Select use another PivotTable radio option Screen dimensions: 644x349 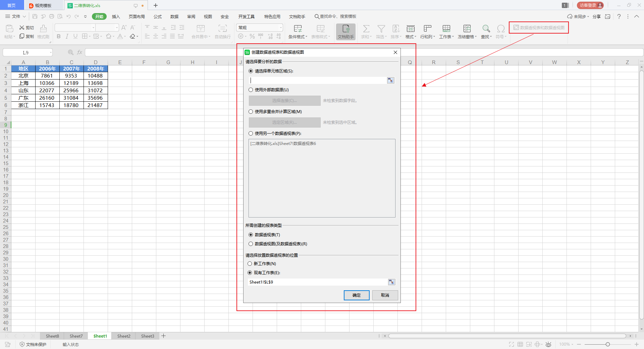point(251,134)
